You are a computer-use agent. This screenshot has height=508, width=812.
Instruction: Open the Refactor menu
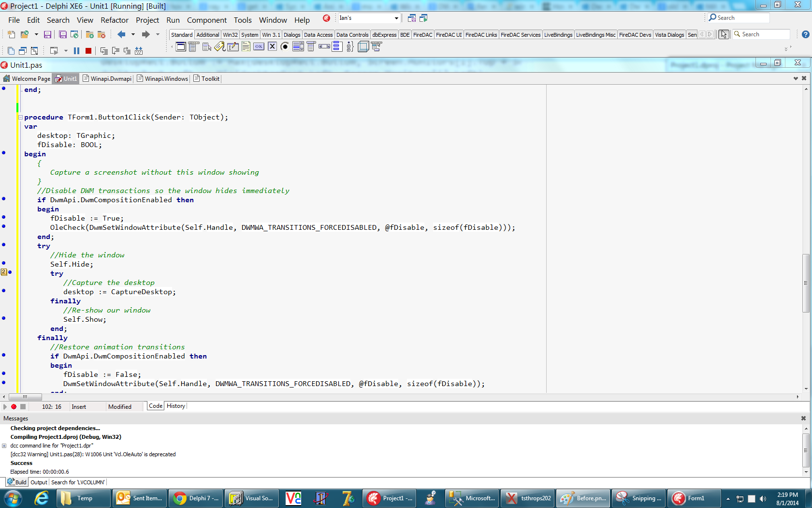(114, 20)
